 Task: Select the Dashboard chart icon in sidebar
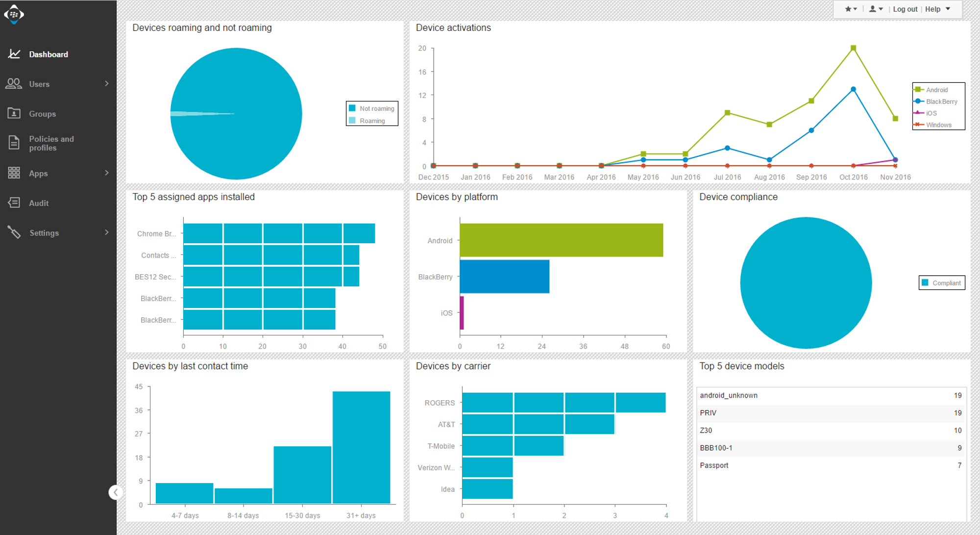(14, 54)
